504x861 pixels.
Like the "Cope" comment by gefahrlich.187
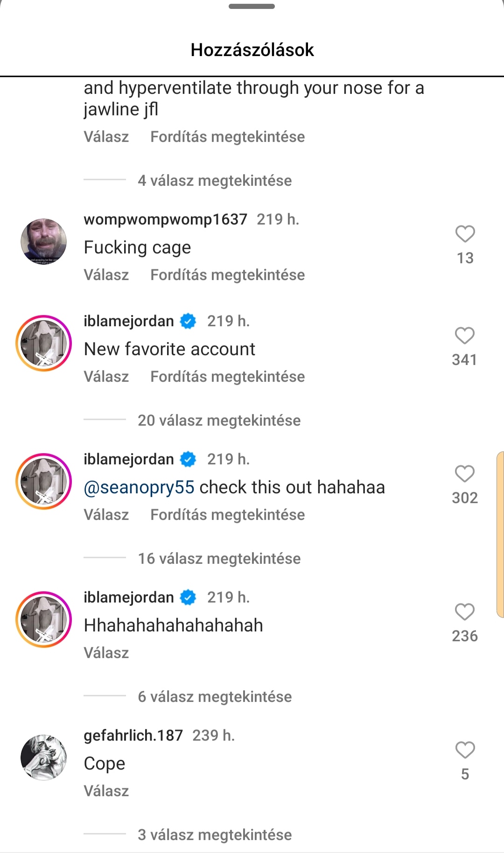(x=465, y=750)
